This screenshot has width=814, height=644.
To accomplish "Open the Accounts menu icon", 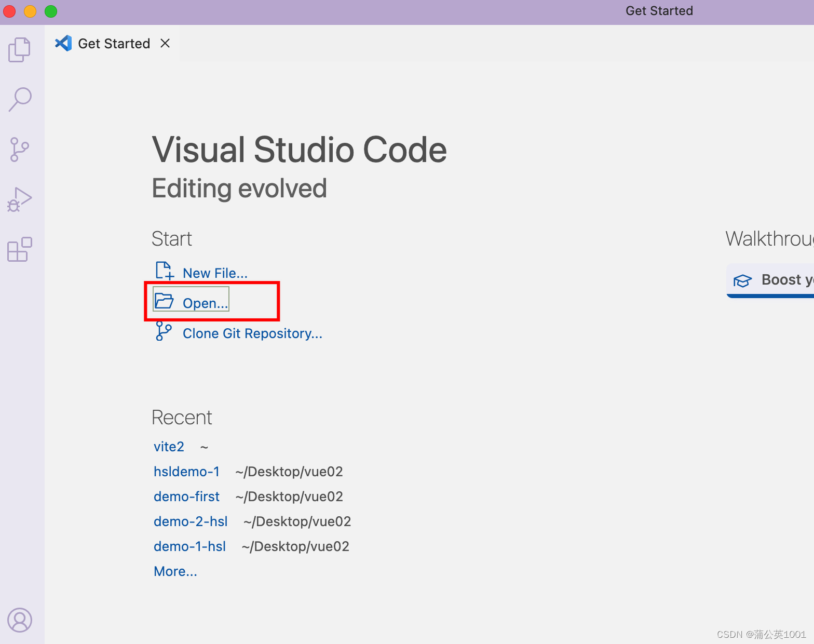I will pos(20,620).
